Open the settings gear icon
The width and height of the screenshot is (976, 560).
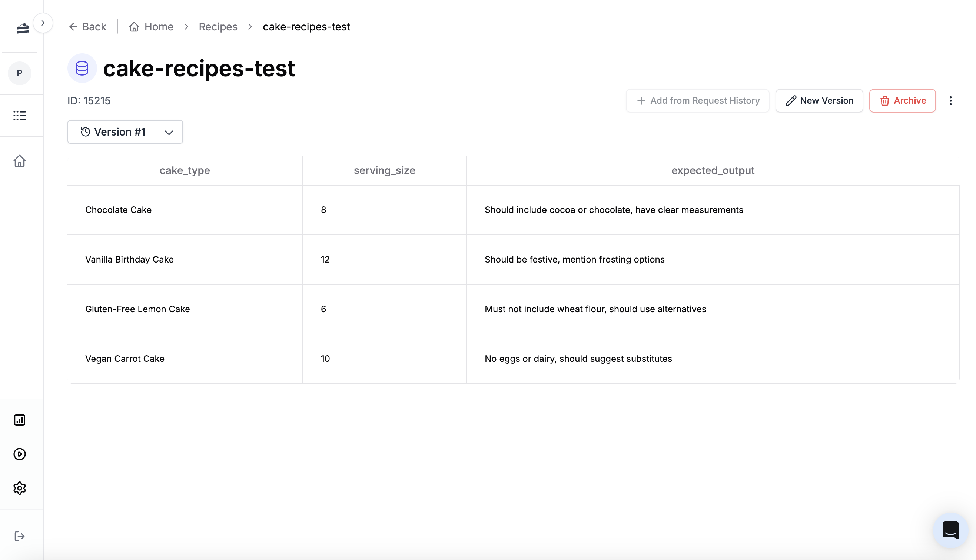19,488
